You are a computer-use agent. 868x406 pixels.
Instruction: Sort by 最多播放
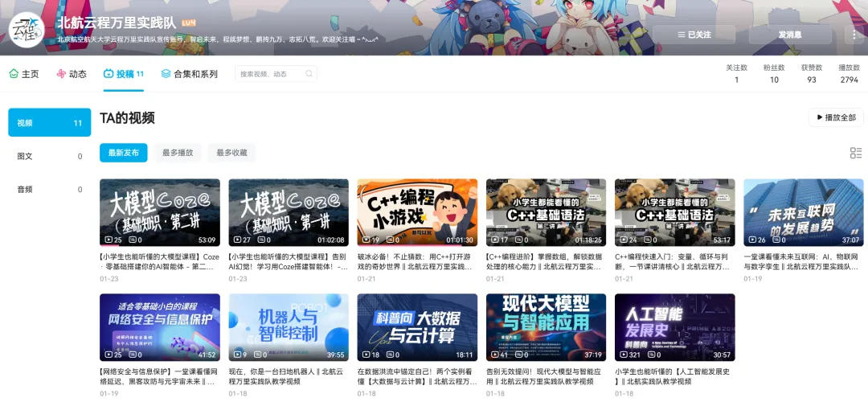pos(178,153)
